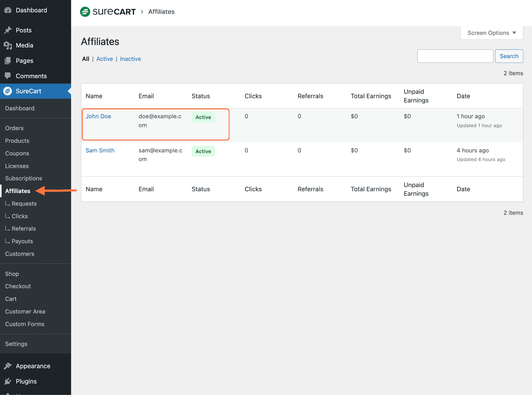View Sam Smith's affiliate details
This screenshot has height=395, width=532.
[100, 150]
